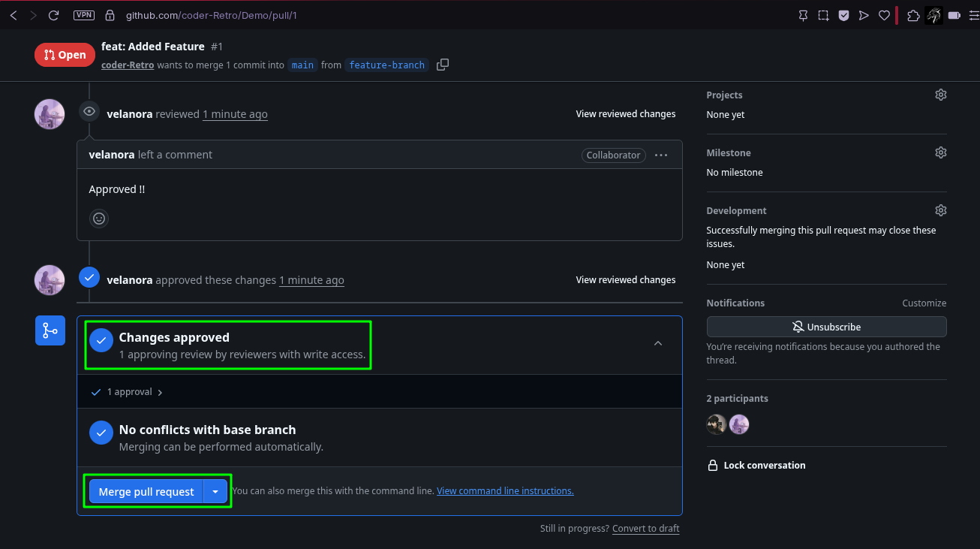
Task: Customize notification settings
Action: 924,303
